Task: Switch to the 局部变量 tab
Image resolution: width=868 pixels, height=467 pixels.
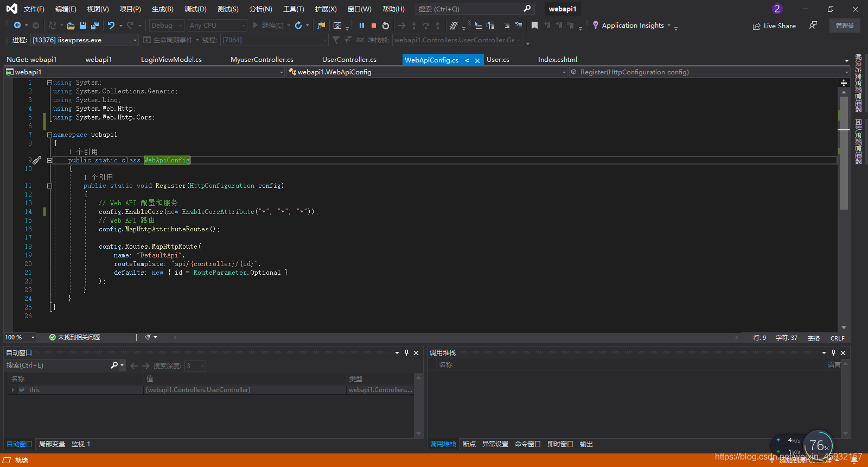Action: click(52, 444)
